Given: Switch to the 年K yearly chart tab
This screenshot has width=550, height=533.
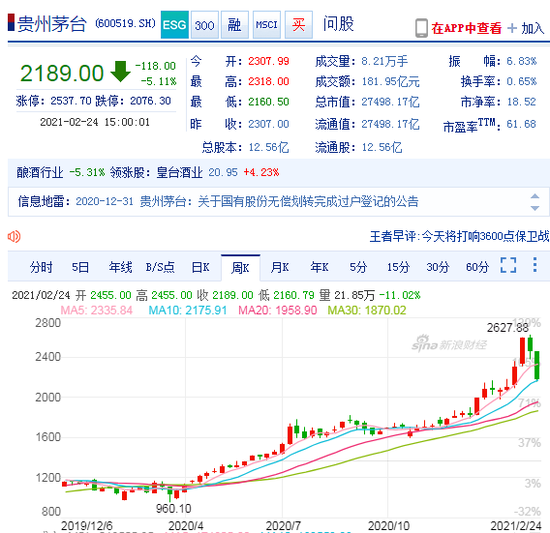Looking at the screenshot, I should click(x=319, y=267).
